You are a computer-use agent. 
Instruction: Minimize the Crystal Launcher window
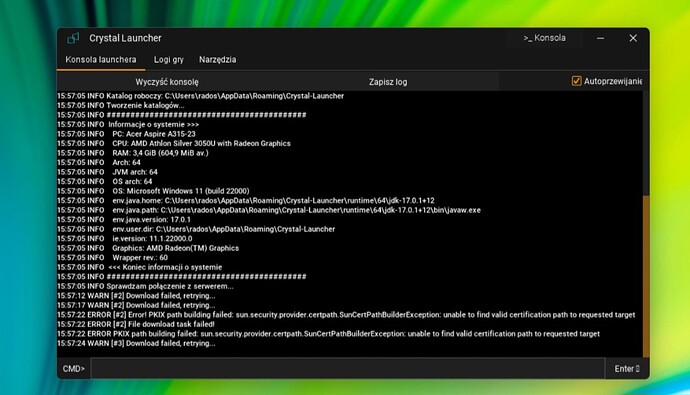[600, 38]
